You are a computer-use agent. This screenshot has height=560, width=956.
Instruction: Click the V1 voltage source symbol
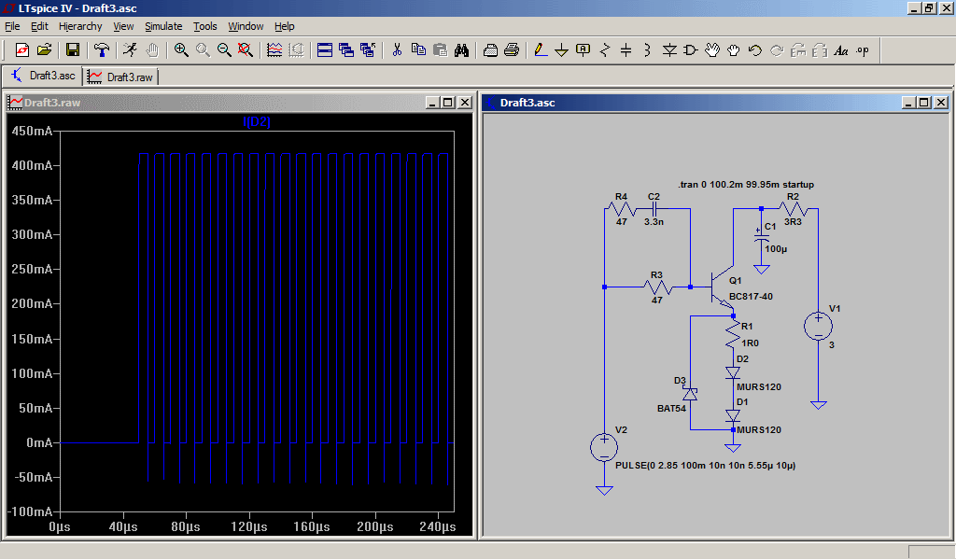tap(818, 326)
